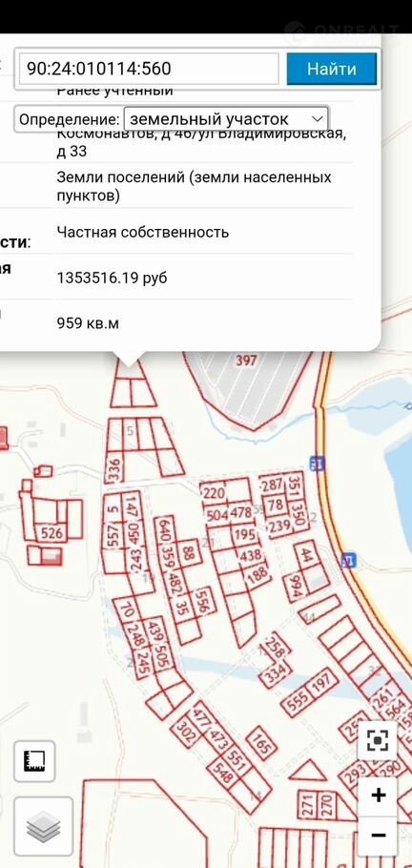The width and height of the screenshot is (412, 868).
Task: Center map on my location
Action: pos(377,740)
